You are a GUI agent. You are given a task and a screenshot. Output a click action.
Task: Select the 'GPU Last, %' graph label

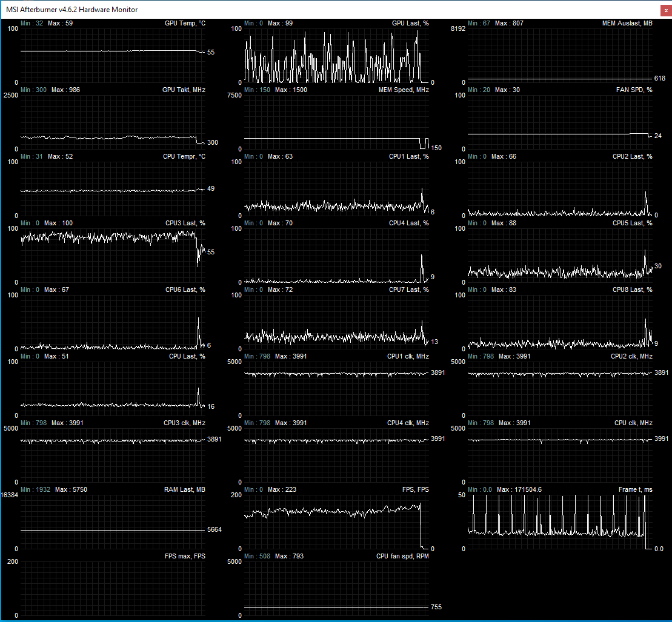(x=410, y=23)
